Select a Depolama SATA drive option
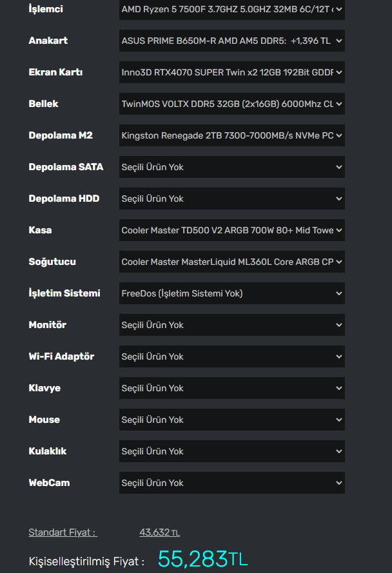This screenshot has width=392, height=573. point(231,167)
